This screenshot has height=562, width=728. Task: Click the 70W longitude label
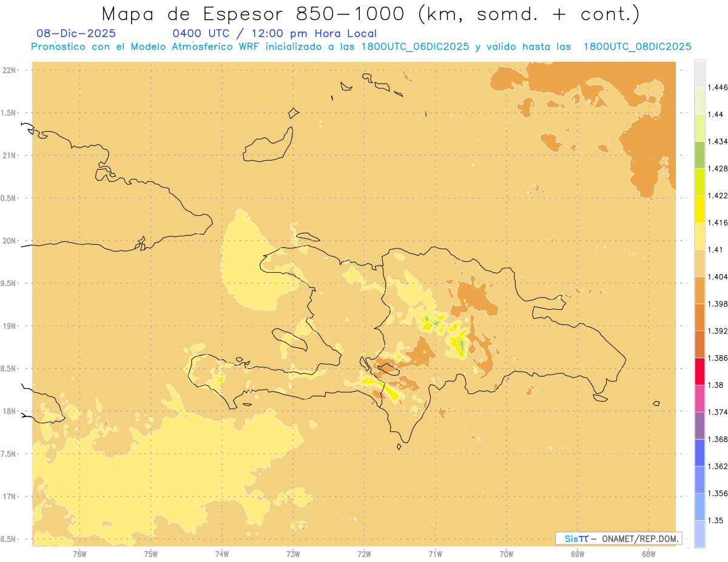(x=507, y=554)
